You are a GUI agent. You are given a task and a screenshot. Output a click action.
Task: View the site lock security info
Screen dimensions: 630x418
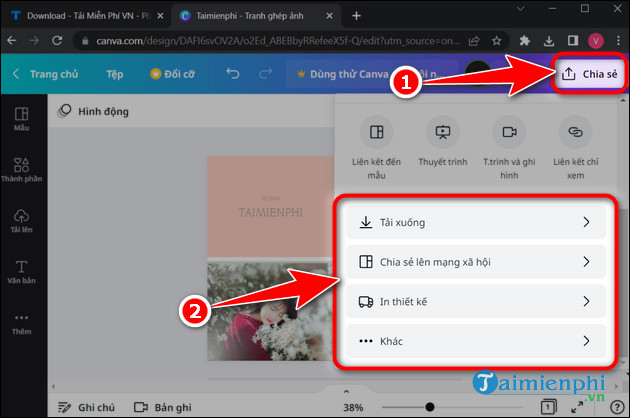(85, 41)
